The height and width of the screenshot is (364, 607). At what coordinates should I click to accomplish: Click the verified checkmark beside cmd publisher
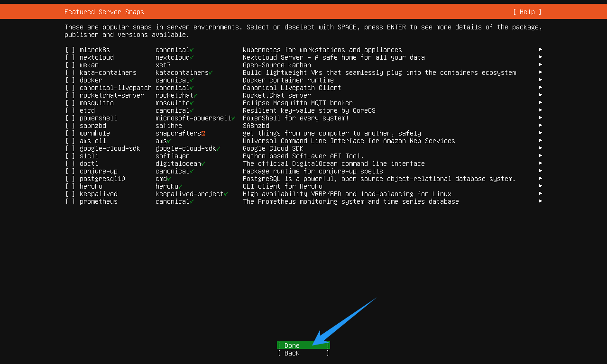point(169,179)
